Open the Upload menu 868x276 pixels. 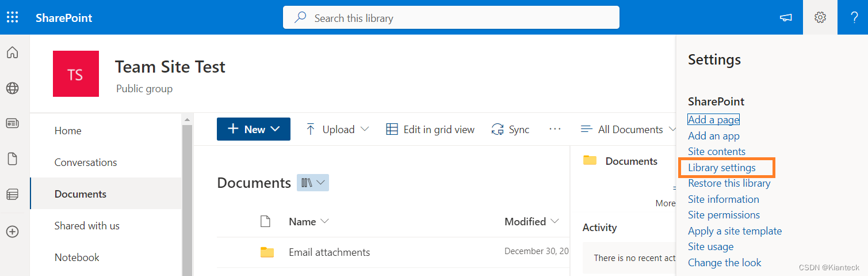[337, 129]
